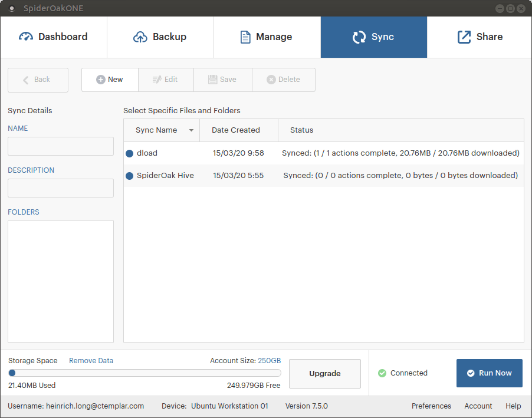The width and height of the screenshot is (532, 418).
Task: Click the pencil icon on Edit
Action: (x=157, y=80)
